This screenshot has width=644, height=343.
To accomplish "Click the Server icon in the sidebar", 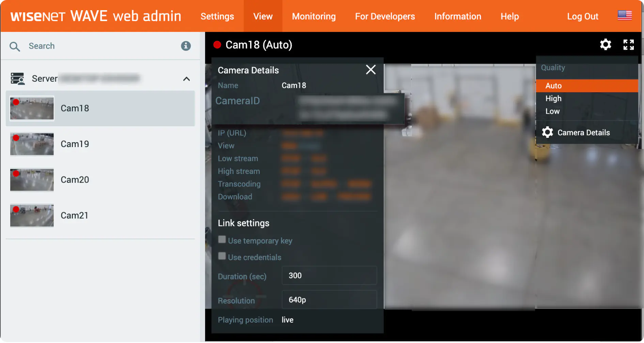I will [17, 79].
